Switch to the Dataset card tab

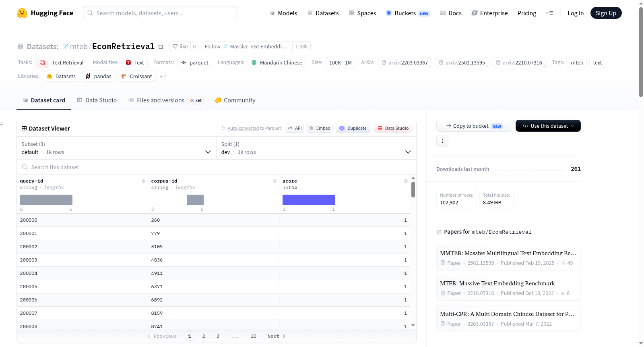click(43, 100)
